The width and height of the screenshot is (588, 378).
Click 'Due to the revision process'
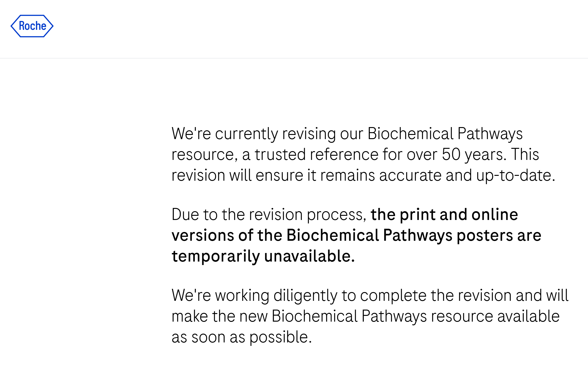click(x=269, y=215)
